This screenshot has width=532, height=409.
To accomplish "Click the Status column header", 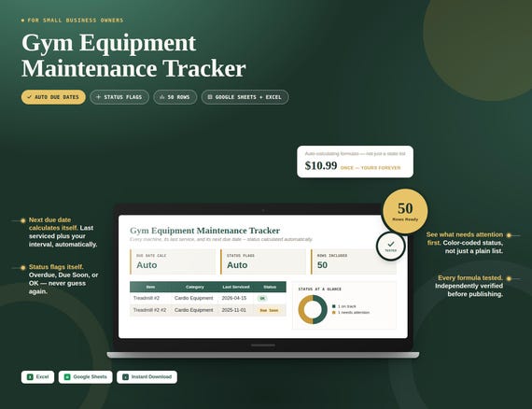I will [x=270, y=288].
